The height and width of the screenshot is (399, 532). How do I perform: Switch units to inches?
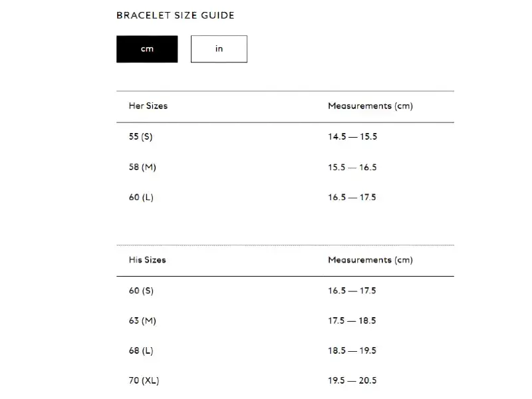point(219,49)
